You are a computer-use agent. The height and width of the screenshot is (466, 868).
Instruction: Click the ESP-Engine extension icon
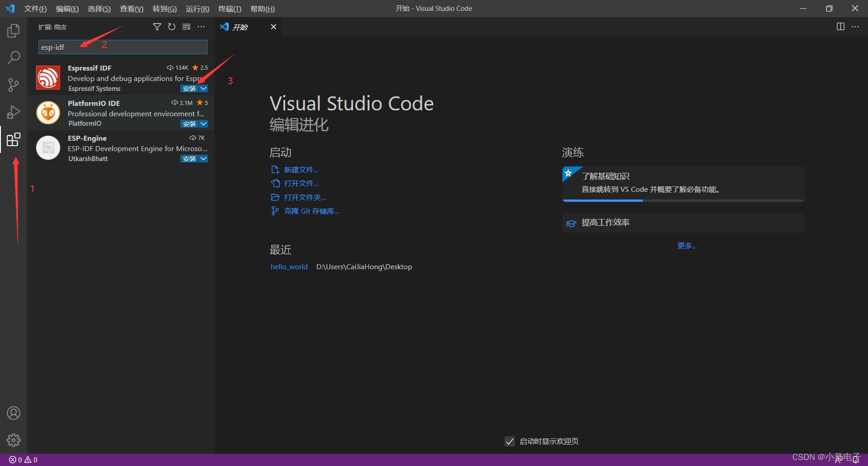click(x=48, y=147)
